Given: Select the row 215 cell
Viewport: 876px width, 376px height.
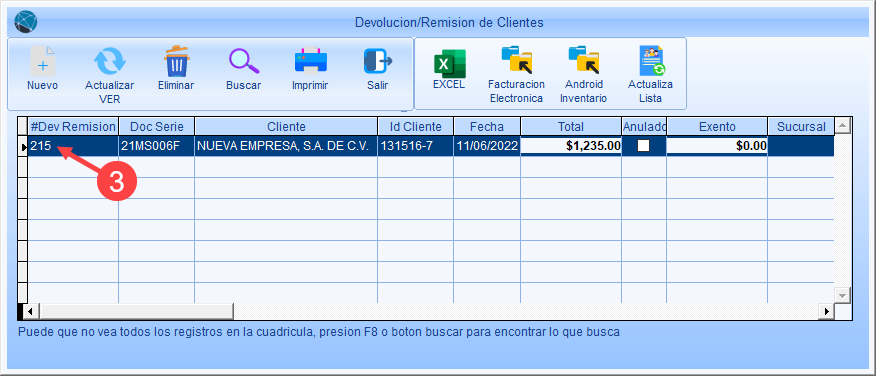Looking at the screenshot, I should (73, 146).
